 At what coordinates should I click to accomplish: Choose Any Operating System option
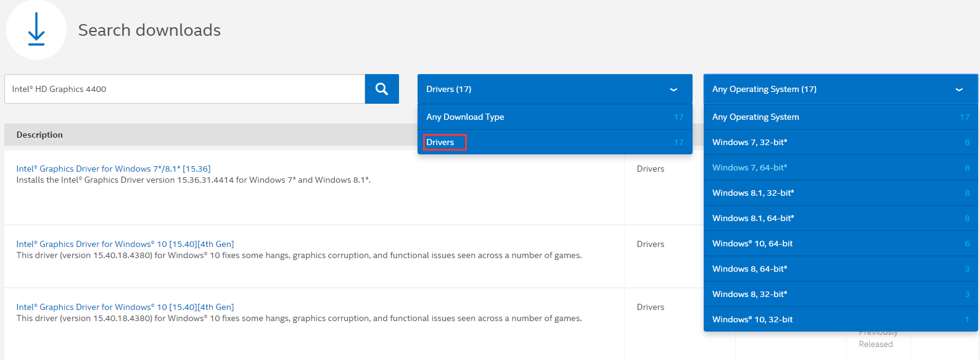tap(756, 117)
